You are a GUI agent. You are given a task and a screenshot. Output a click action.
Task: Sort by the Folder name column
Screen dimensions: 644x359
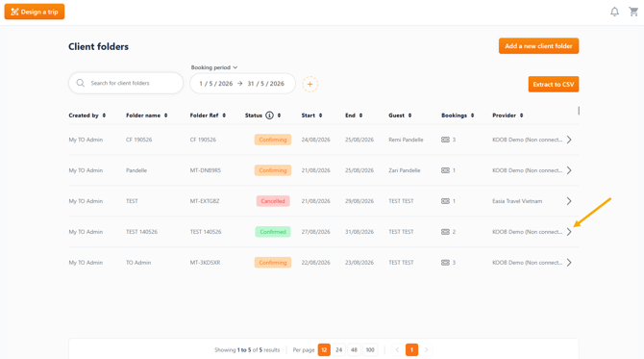tap(147, 115)
